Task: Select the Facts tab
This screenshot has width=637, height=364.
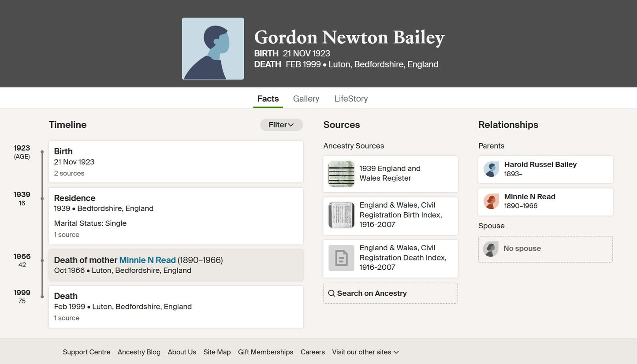Action: pyautogui.click(x=268, y=99)
